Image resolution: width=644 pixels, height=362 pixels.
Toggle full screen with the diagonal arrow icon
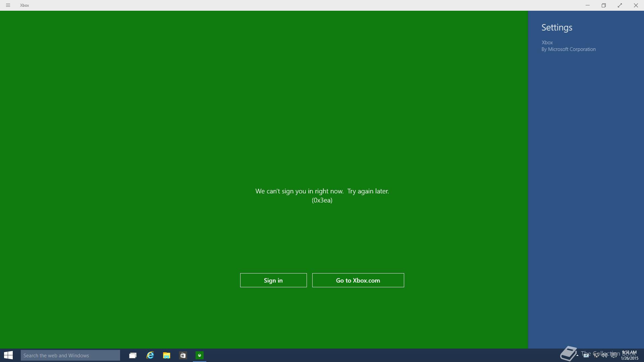[620, 5]
